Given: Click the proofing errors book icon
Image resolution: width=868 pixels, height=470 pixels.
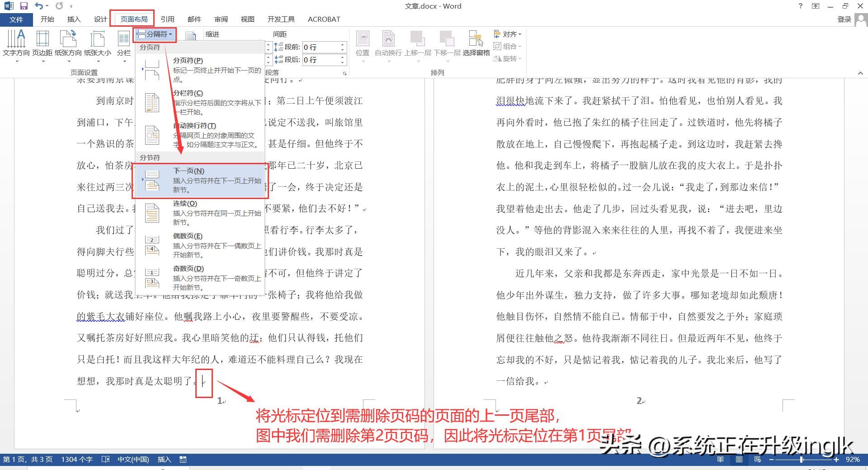Looking at the screenshot, I should tap(106, 459).
